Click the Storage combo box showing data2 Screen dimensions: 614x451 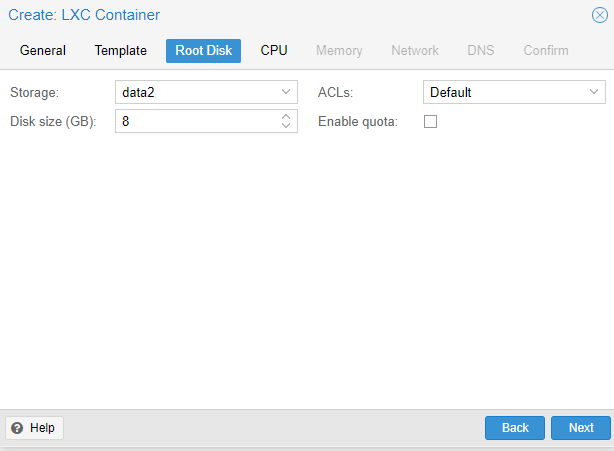point(206,92)
